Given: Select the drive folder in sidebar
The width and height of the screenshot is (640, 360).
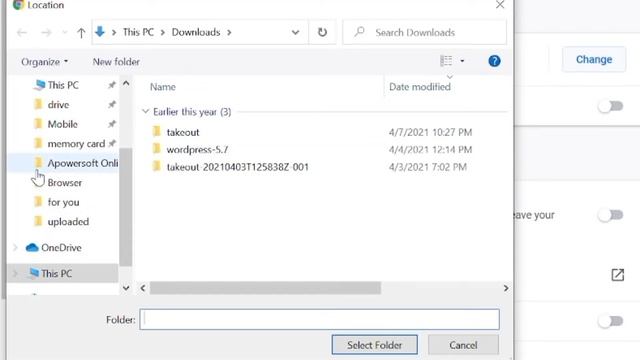Looking at the screenshot, I should (x=58, y=104).
